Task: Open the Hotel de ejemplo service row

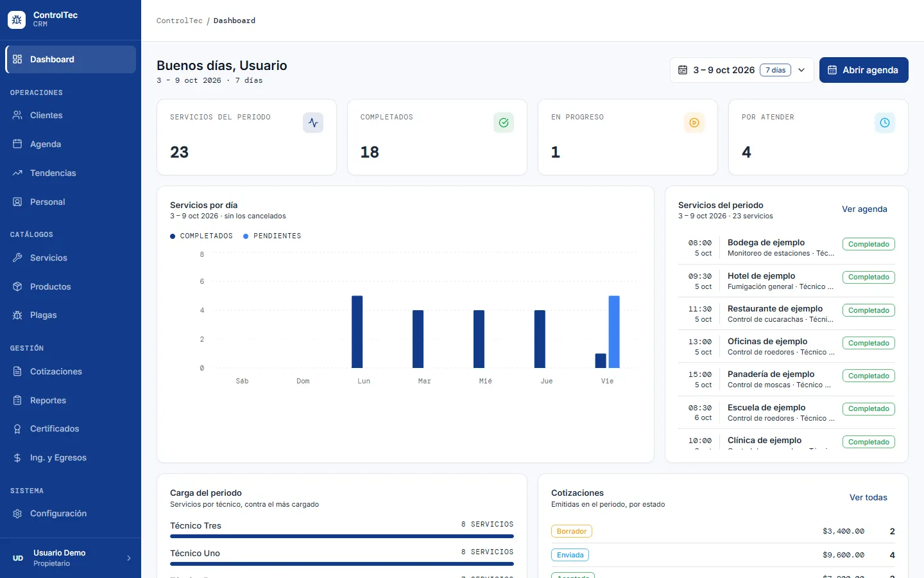Action: (x=787, y=281)
